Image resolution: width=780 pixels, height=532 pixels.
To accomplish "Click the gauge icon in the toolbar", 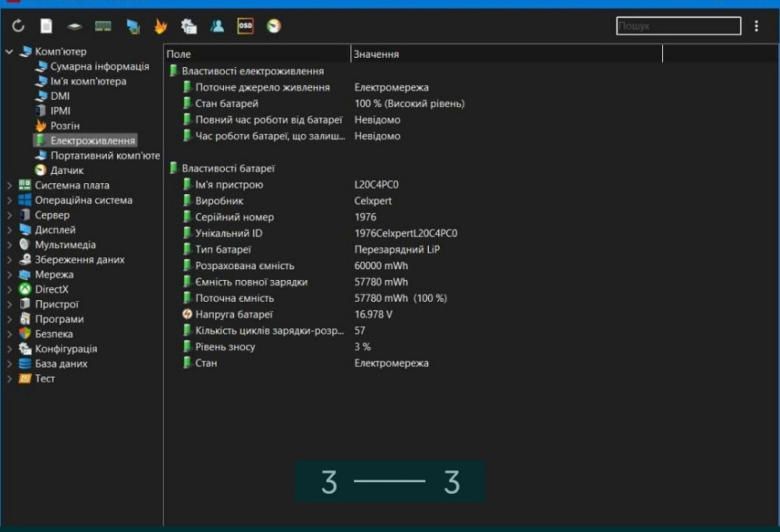I will point(274,27).
